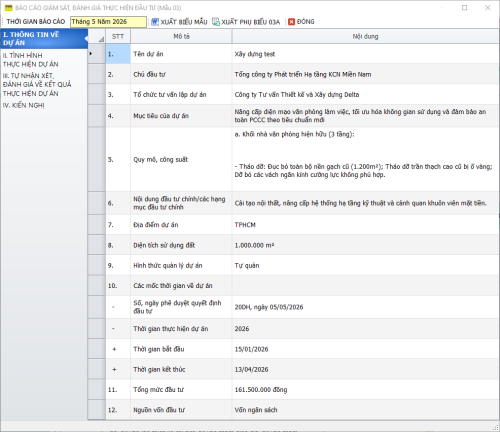This screenshot has width=500, height=432.
Task: Open the Tháng 5 Năm 2026 date picker
Action: tap(108, 22)
